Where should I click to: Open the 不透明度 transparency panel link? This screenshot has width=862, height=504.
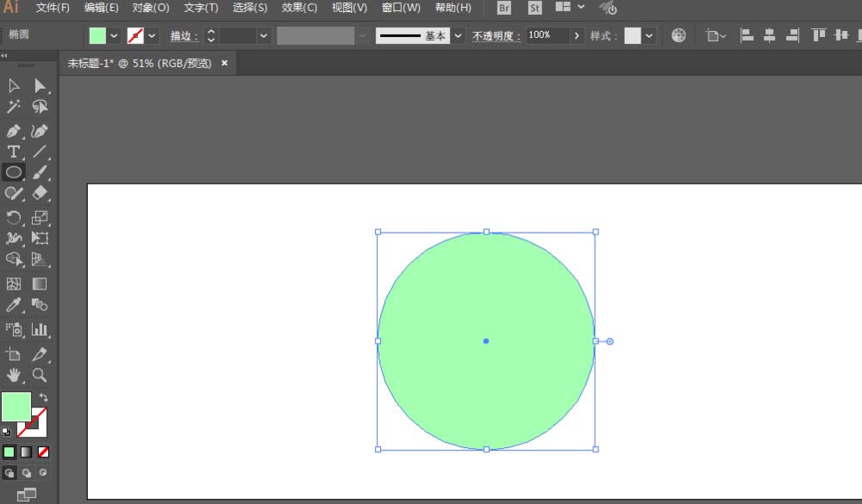point(497,35)
